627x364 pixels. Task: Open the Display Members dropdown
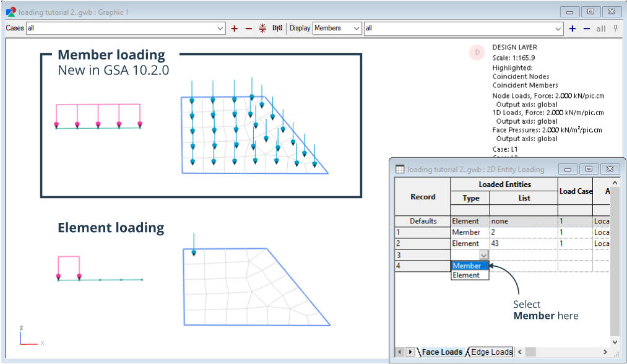coord(357,28)
